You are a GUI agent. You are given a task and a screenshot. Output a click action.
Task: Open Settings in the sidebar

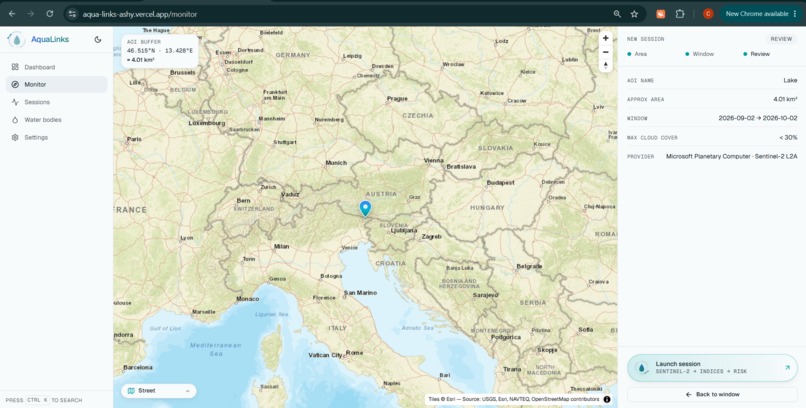coord(57,137)
